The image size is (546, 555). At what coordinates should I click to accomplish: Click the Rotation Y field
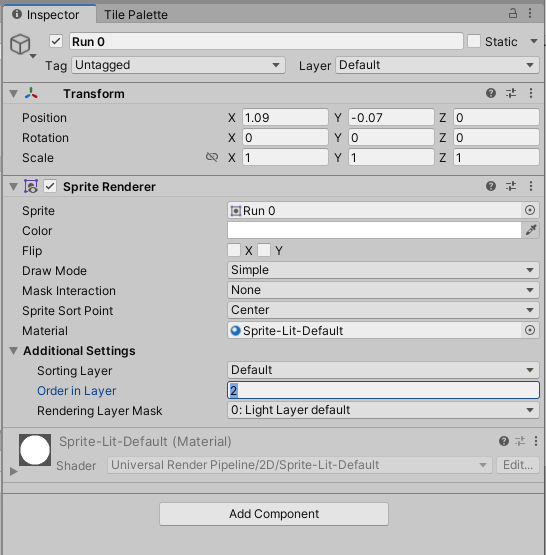pyautogui.click(x=391, y=137)
